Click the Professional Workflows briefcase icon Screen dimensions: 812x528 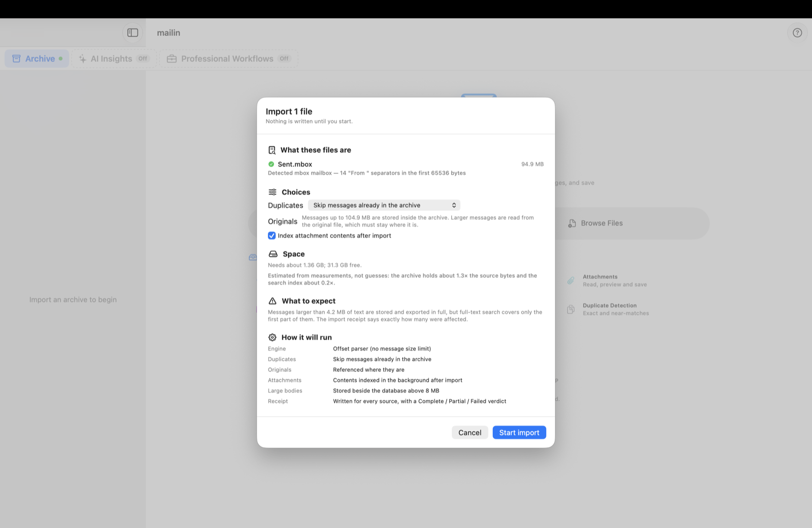pos(172,59)
